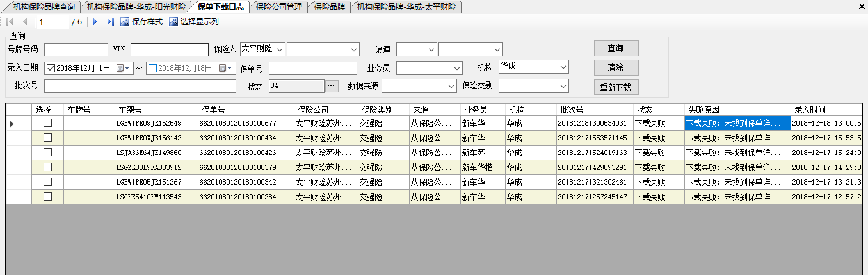The width and height of the screenshot is (868, 275).
Task: Check row with 车架号 LSGZK83L9KA033912
Action: click(48, 167)
